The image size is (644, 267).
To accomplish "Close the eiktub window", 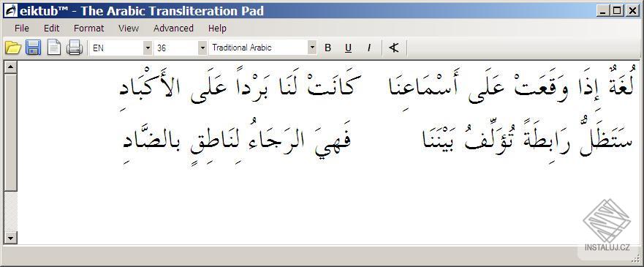I will [x=632, y=11].
